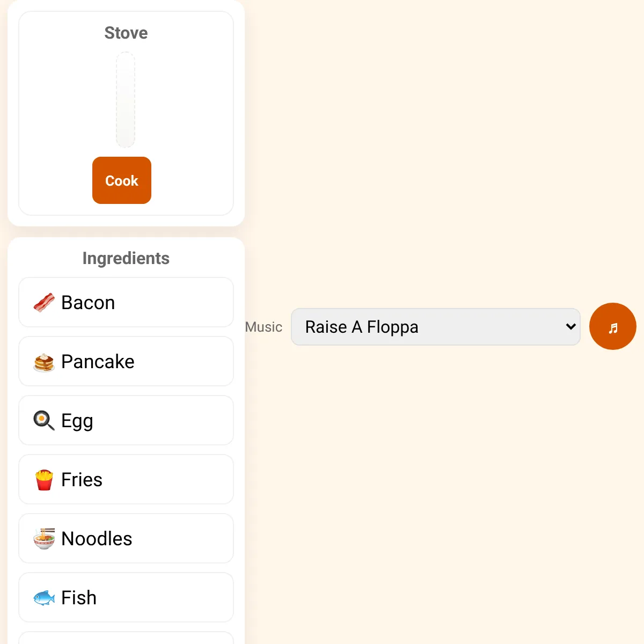The image size is (644, 644).
Task: Click the noodle bowl icon
Action: [x=44, y=539]
